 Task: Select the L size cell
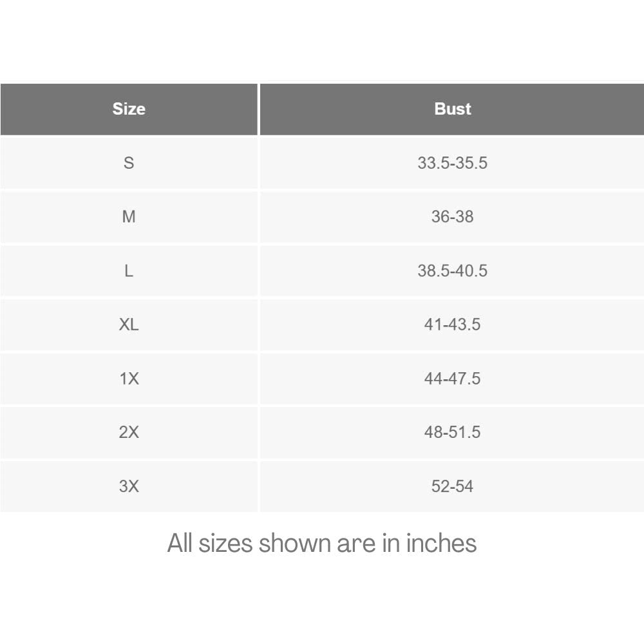coord(129,271)
